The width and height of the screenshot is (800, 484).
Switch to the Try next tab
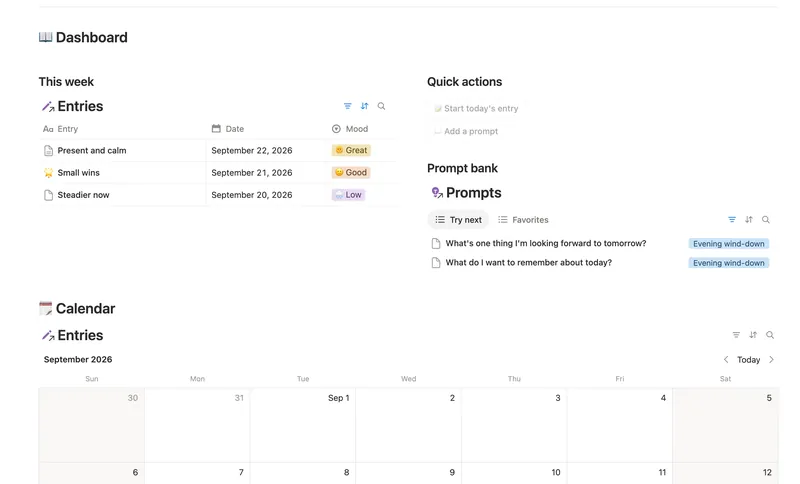[x=458, y=220]
